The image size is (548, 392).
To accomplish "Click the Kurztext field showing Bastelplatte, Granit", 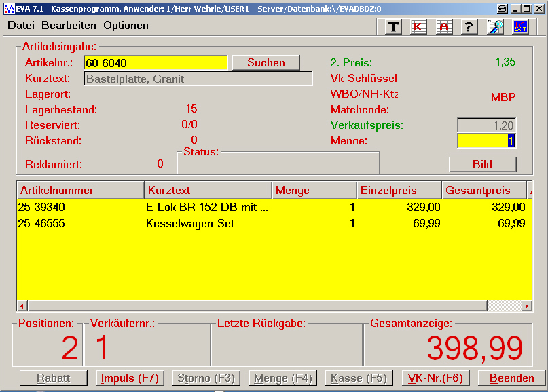I will click(198, 79).
